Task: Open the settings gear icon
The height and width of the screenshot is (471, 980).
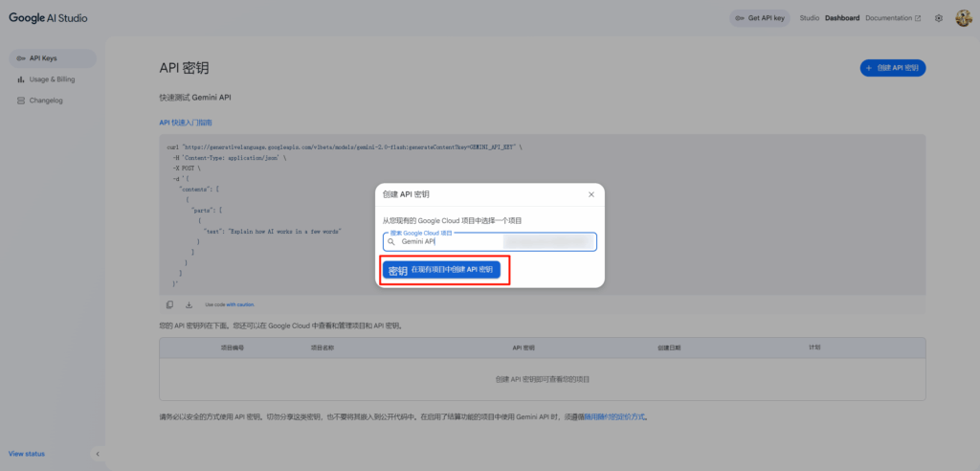Action: coord(938,18)
